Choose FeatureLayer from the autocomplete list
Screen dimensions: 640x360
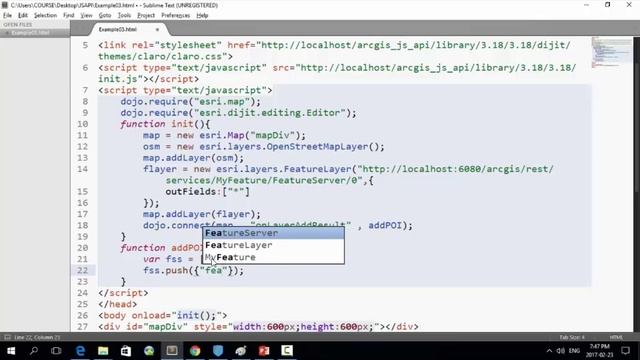pyautogui.click(x=273, y=245)
